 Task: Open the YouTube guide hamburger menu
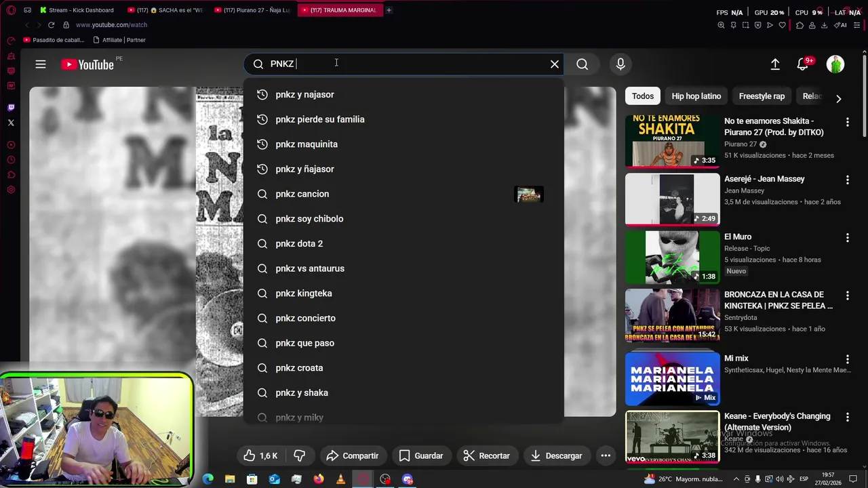41,64
